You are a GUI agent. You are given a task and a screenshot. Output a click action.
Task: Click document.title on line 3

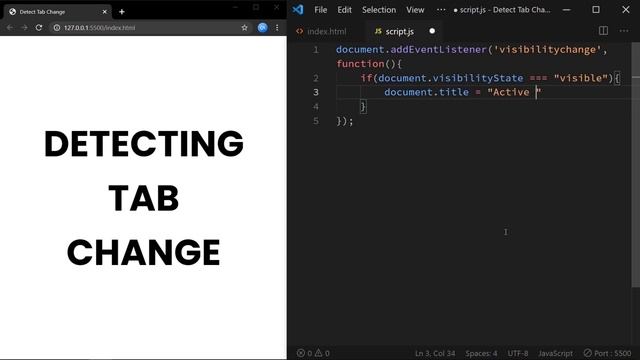[426, 92]
